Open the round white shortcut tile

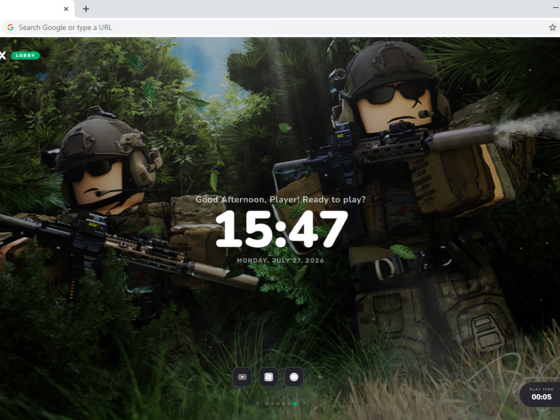[x=294, y=377]
